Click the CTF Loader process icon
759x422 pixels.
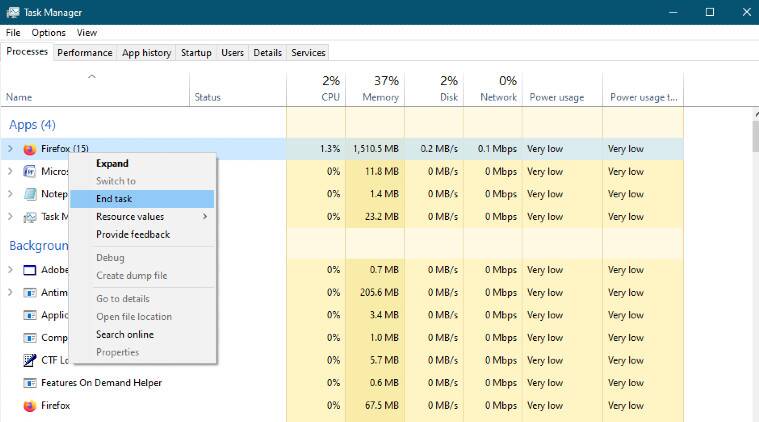[x=29, y=360]
